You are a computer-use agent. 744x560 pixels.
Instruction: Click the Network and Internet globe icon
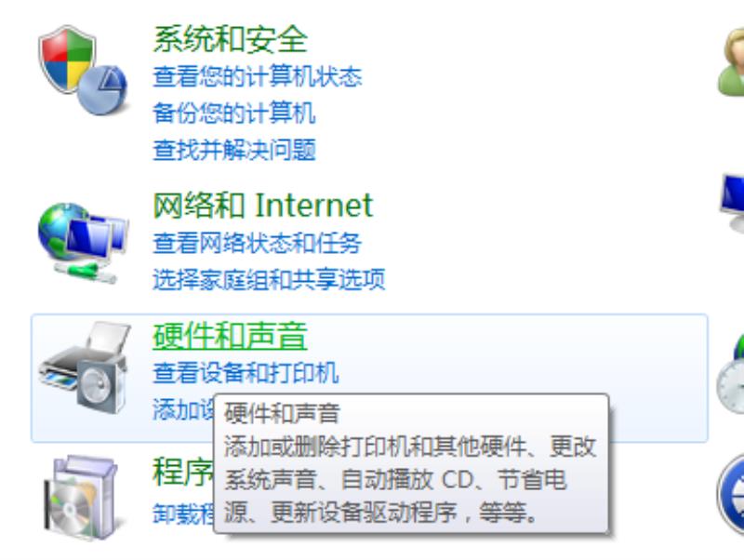83,243
